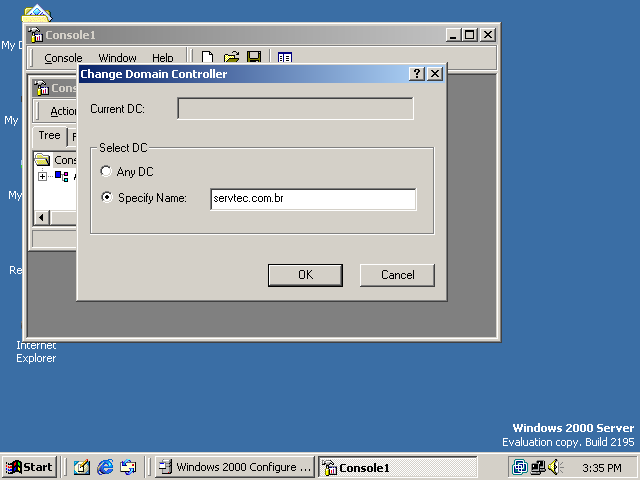Open the Window menu
Screen dimensions: 640x480
tap(117, 58)
